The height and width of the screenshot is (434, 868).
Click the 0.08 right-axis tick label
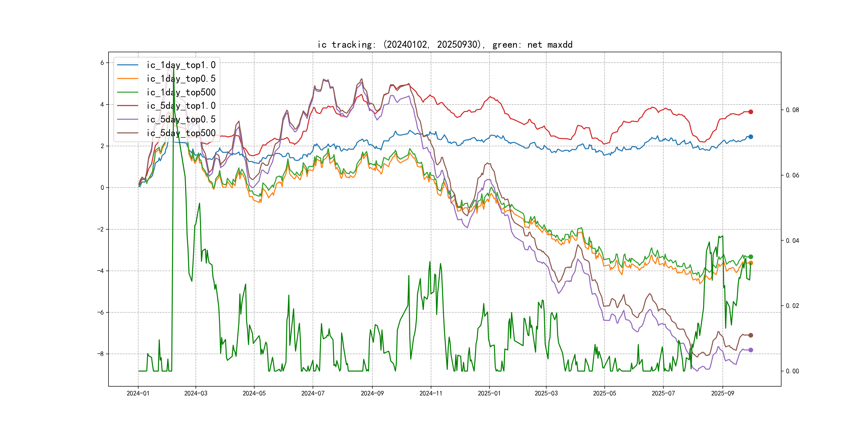click(792, 110)
